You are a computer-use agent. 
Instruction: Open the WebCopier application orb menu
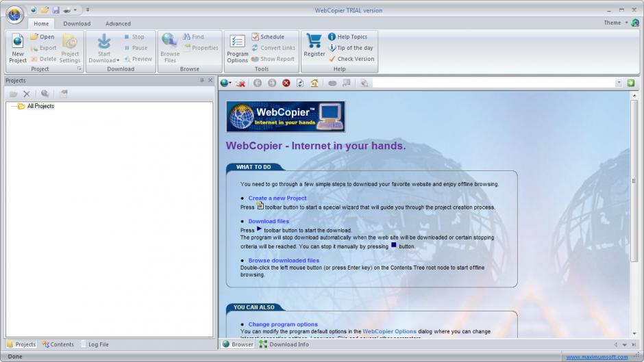pyautogui.click(x=14, y=15)
